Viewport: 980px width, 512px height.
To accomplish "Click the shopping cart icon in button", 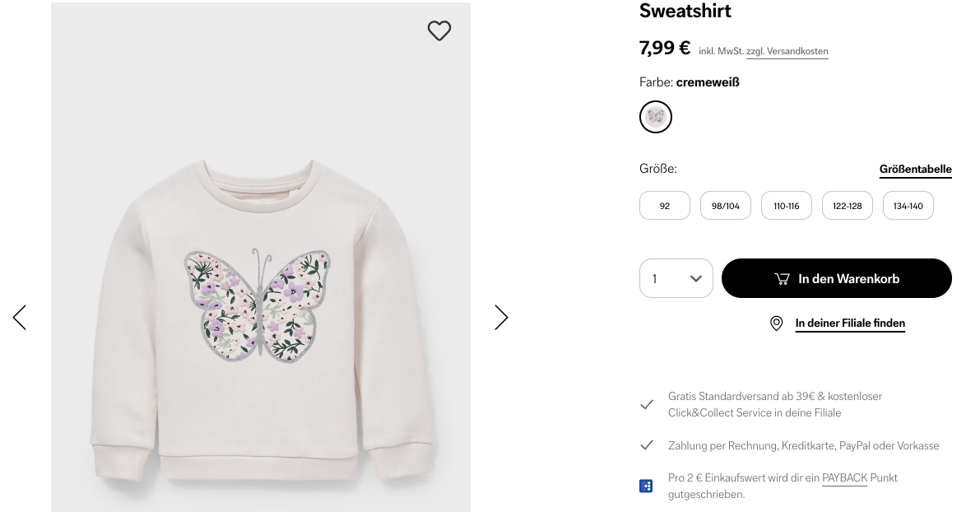I will point(781,279).
